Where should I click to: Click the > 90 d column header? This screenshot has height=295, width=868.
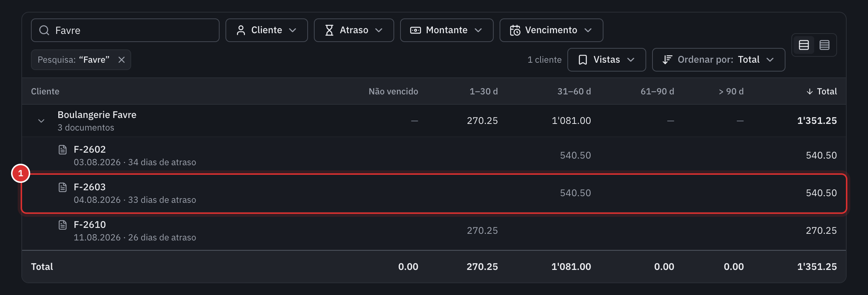[x=731, y=91]
